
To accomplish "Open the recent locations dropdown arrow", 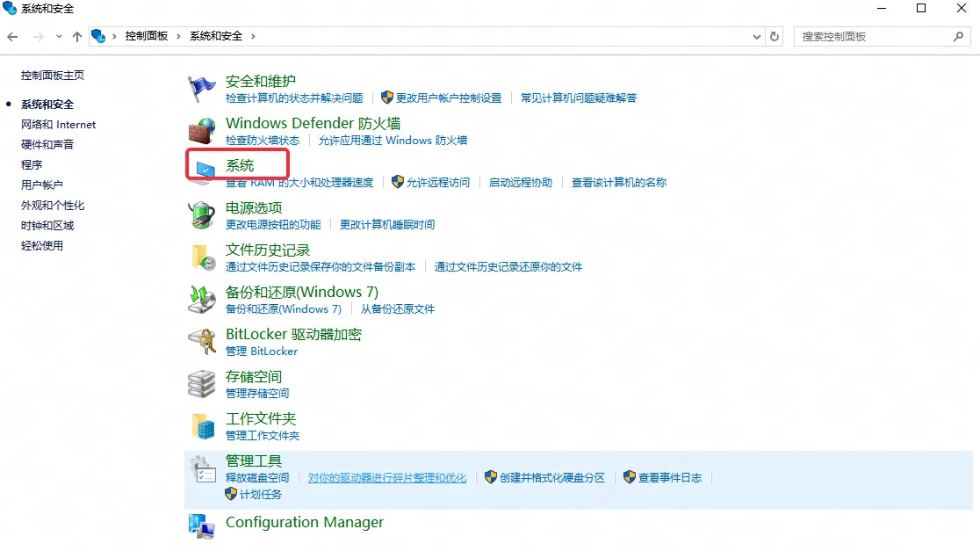I will (x=59, y=37).
